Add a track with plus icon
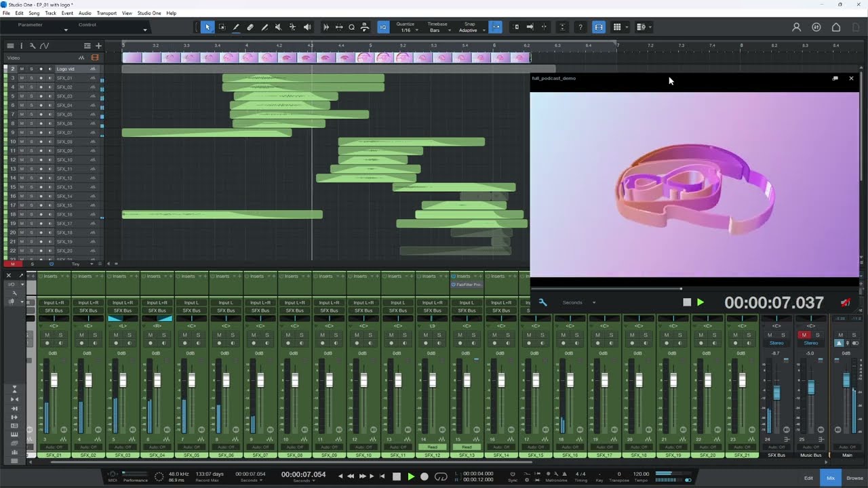 coord(98,46)
